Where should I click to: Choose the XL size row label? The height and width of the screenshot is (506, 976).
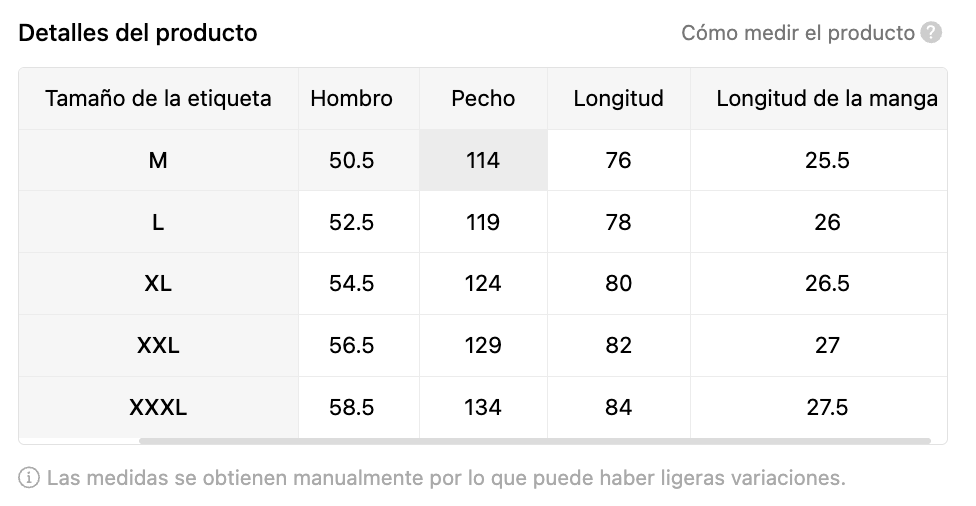[x=158, y=284]
